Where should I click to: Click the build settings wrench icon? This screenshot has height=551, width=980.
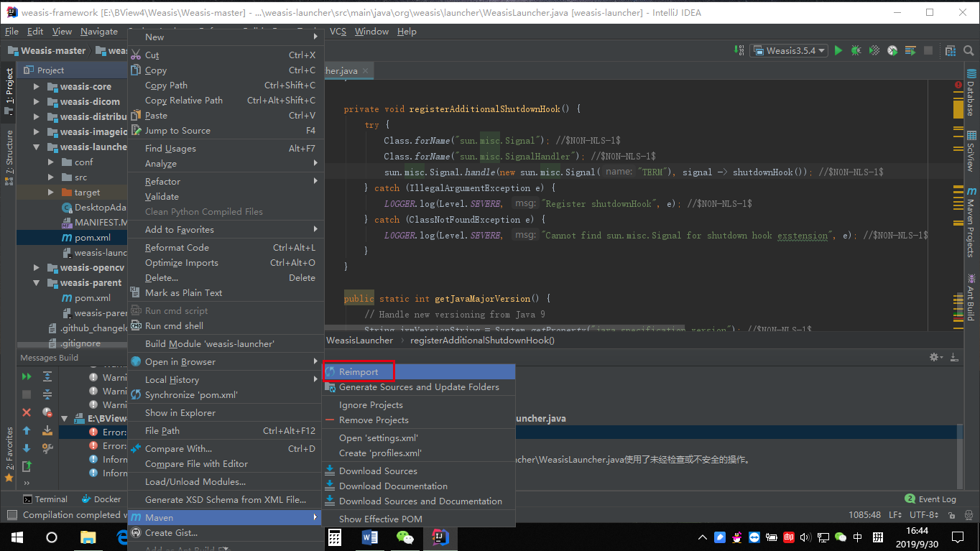coord(933,356)
